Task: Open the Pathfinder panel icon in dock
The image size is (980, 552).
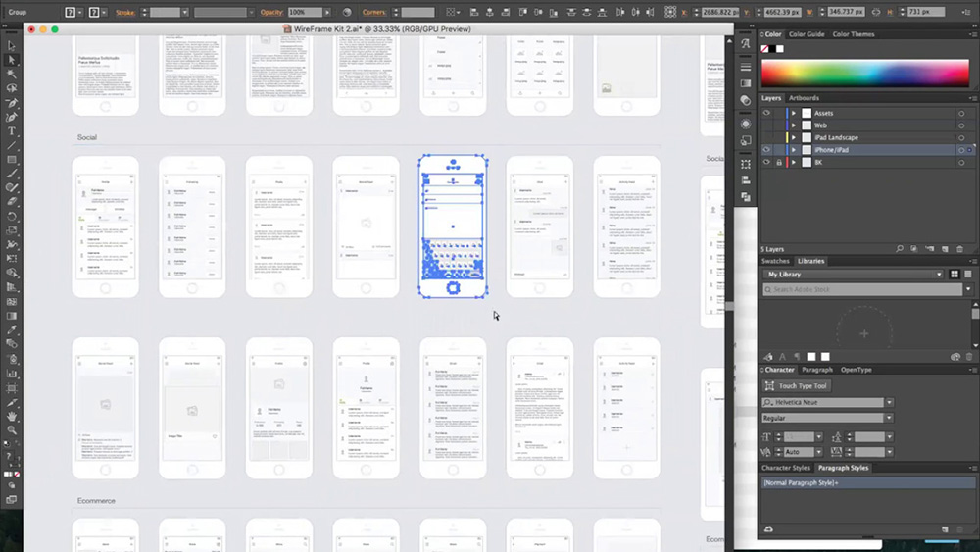Action: click(746, 197)
